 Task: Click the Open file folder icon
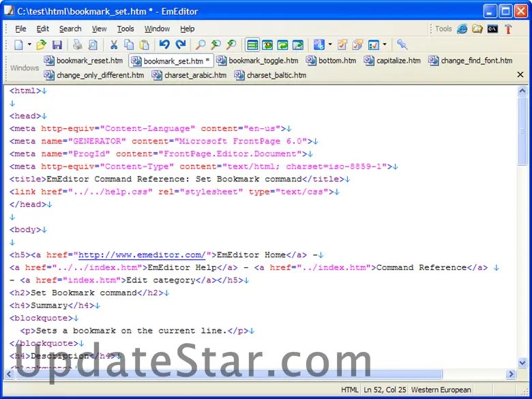(41, 45)
